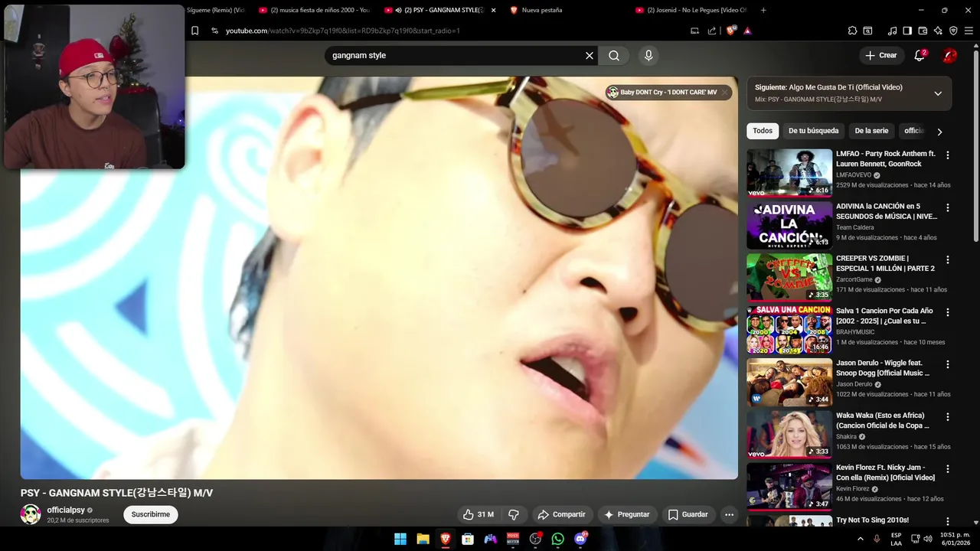Open the officialpsy channel name link
The image size is (980, 551).
click(x=66, y=510)
